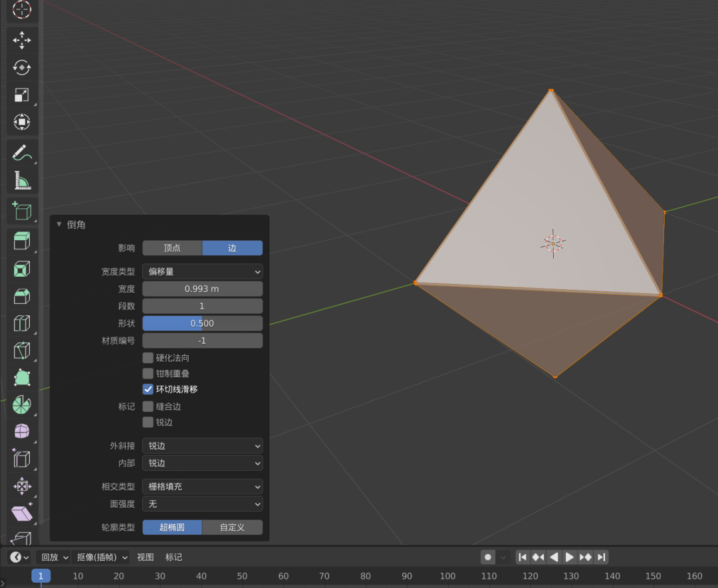Select the Bevel tool
This screenshot has height=588, width=718.
click(21, 296)
